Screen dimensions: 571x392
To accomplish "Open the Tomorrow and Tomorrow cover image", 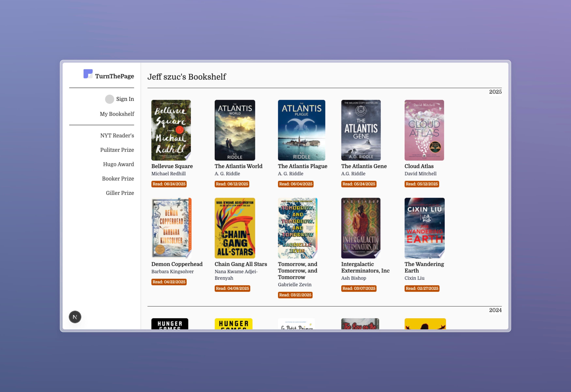I will (298, 228).
